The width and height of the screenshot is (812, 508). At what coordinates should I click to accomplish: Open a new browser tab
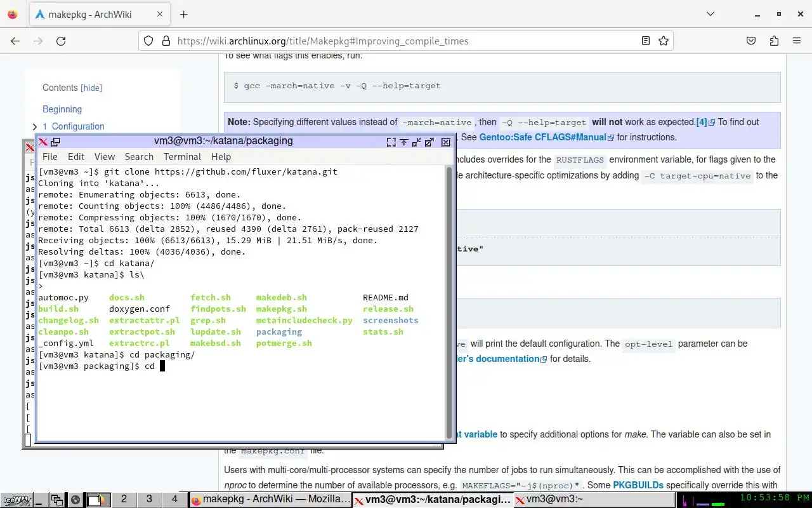pos(184,14)
